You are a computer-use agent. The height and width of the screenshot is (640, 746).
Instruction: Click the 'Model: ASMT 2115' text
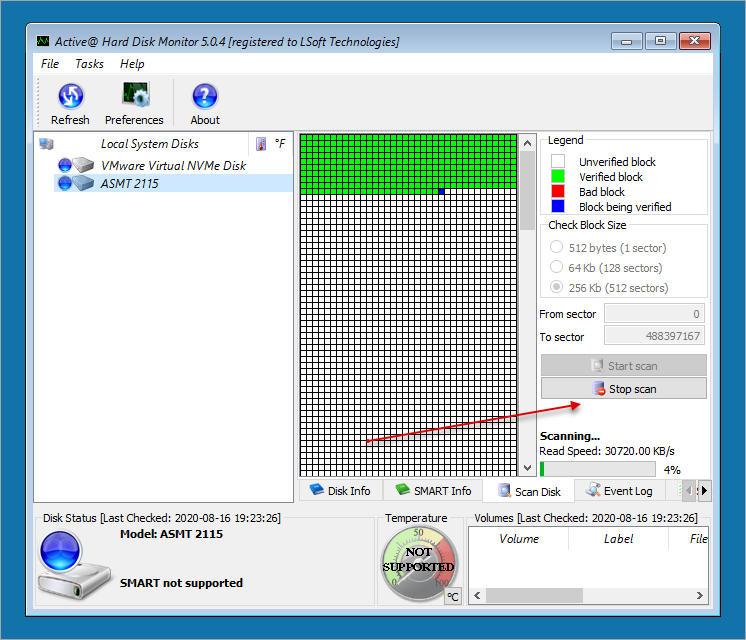pyautogui.click(x=171, y=534)
